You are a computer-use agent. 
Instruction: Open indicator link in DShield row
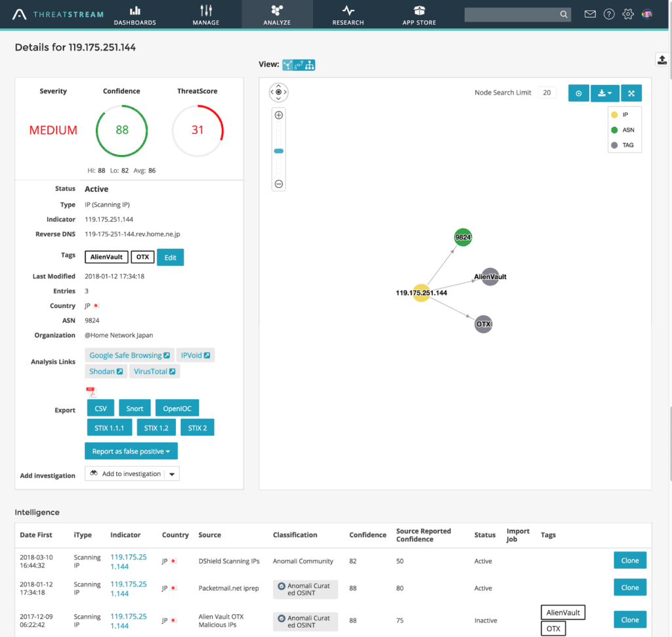(x=129, y=561)
